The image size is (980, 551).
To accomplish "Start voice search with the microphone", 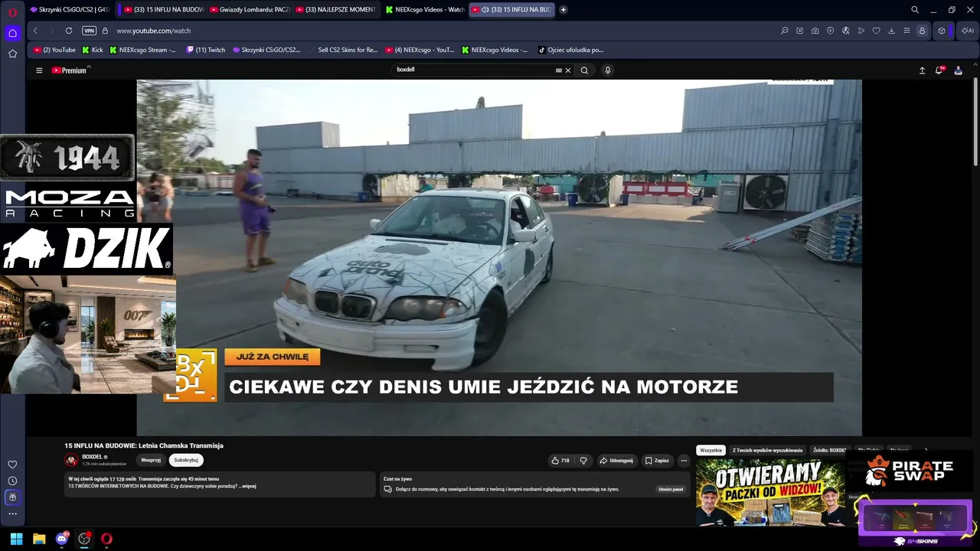I will point(608,70).
